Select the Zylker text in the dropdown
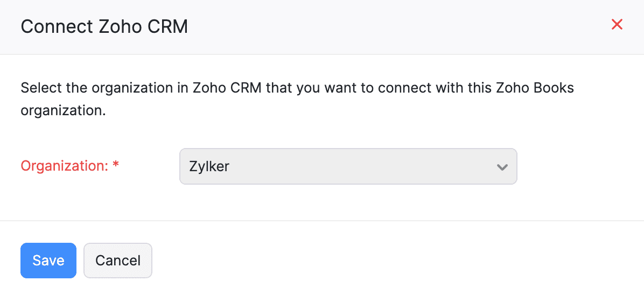Image resolution: width=644 pixels, height=295 pixels. [209, 167]
